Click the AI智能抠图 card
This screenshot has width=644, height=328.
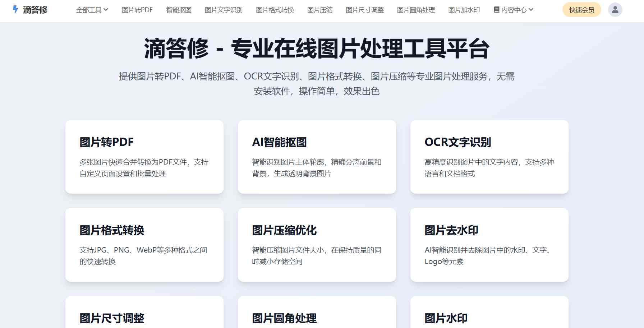(x=316, y=157)
